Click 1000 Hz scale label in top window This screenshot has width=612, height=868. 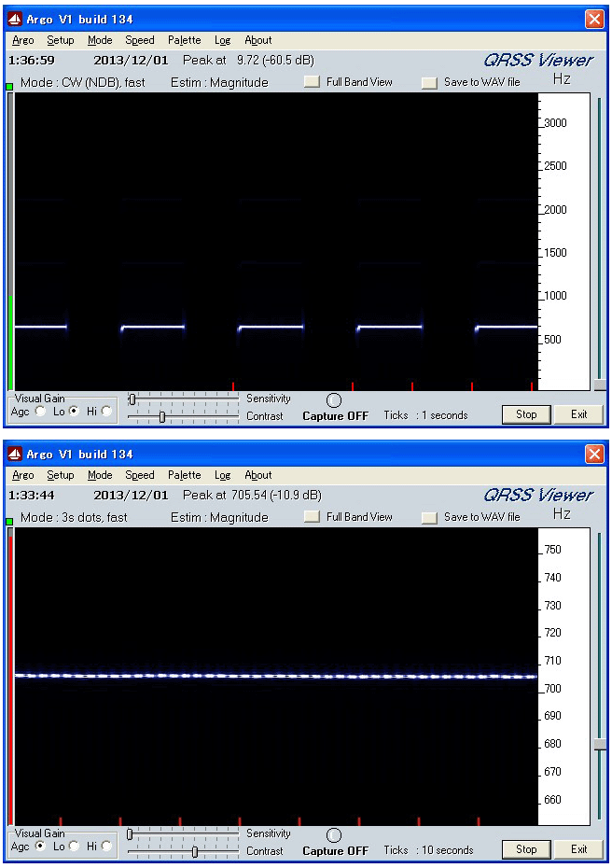556,296
